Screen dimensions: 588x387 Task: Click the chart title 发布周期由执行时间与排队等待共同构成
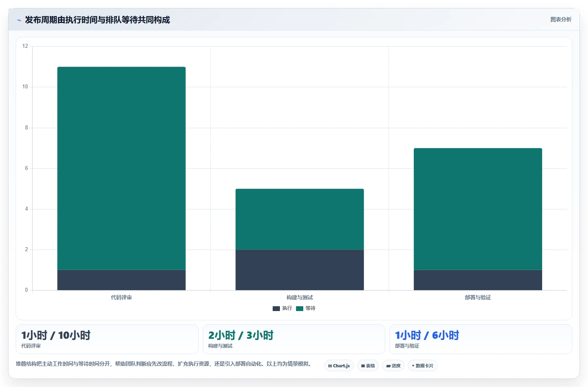tap(97, 20)
